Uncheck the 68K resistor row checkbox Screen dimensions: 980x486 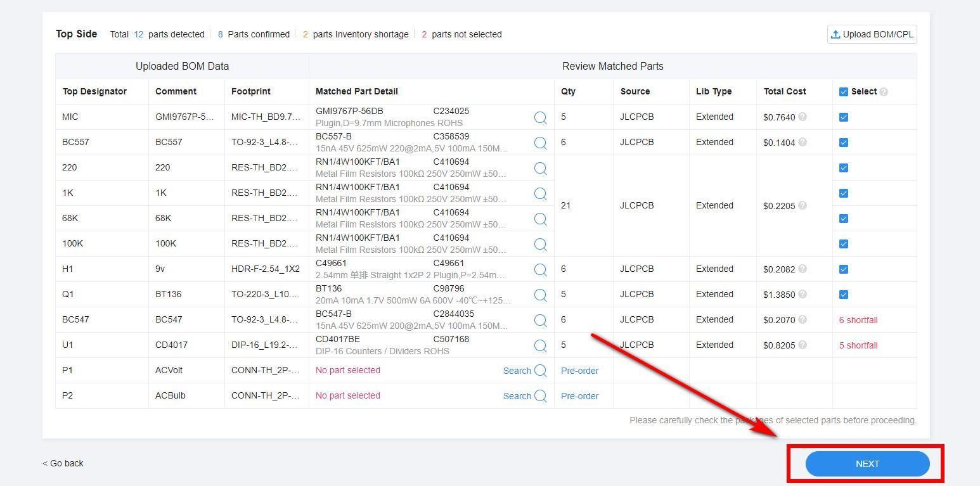point(843,219)
